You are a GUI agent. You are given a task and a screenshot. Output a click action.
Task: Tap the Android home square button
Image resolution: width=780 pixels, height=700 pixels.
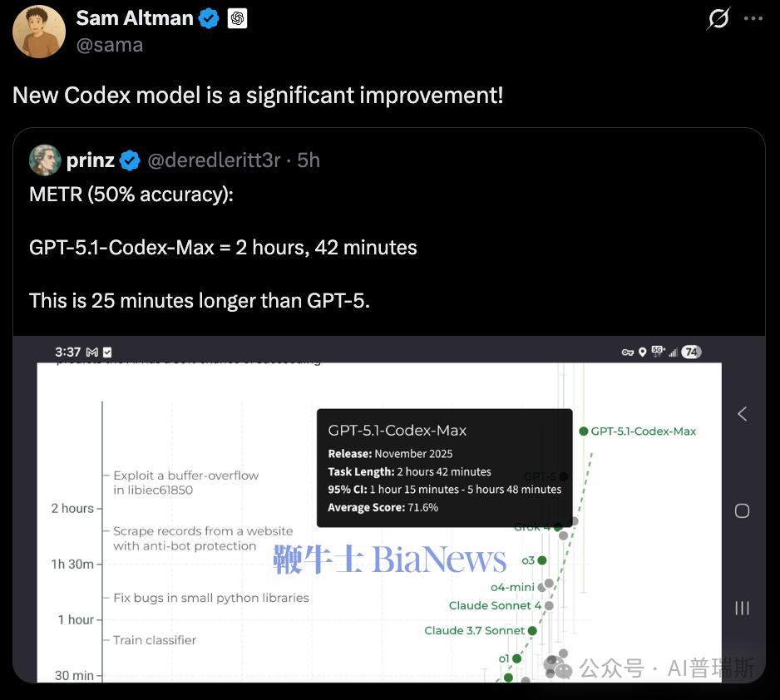coord(743,510)
